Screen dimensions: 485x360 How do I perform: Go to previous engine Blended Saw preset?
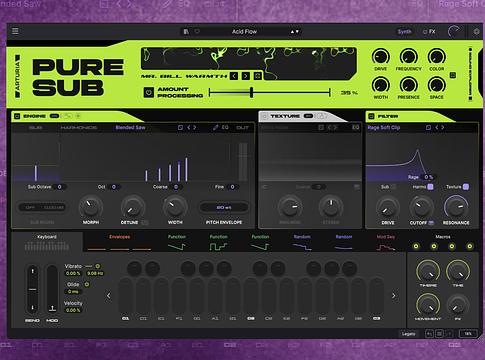point(189,127)
